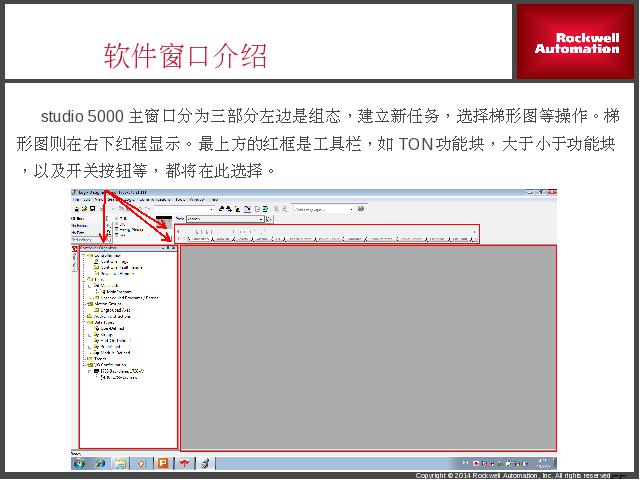Open the Offline controller status dropdown

(108, 219)
